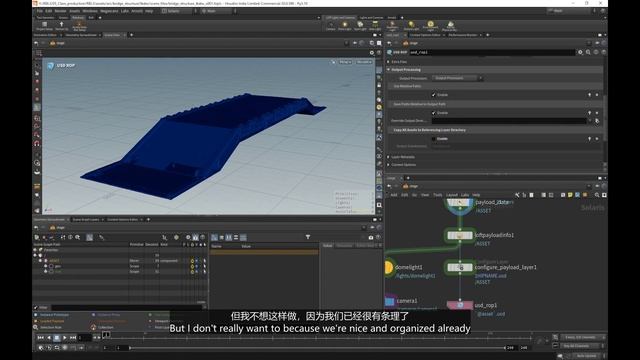Click the sticky note icon in the network toolbar
The image size is (640, 360).
tap(570, 195)
